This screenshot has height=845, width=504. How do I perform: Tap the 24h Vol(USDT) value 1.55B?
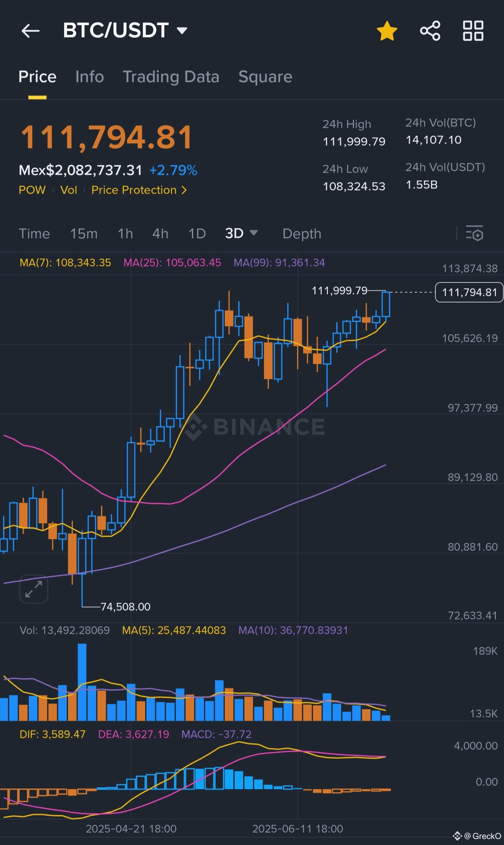[421, 185]
